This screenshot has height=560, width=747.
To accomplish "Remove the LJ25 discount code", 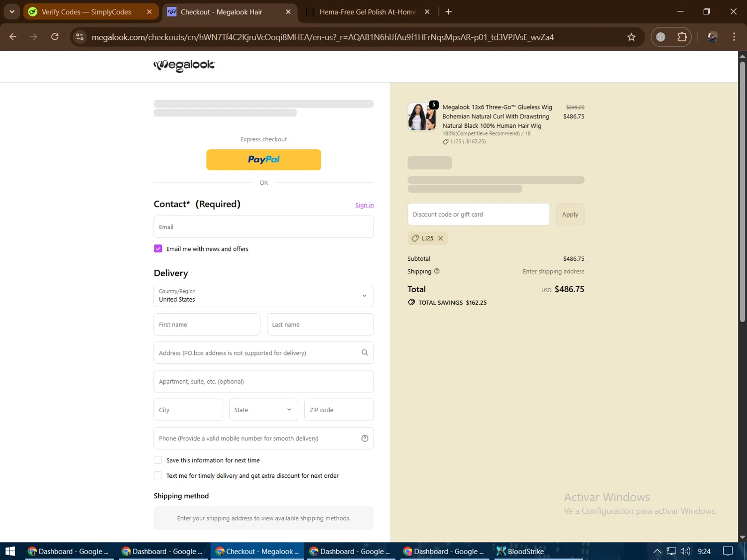I will 441,238.
